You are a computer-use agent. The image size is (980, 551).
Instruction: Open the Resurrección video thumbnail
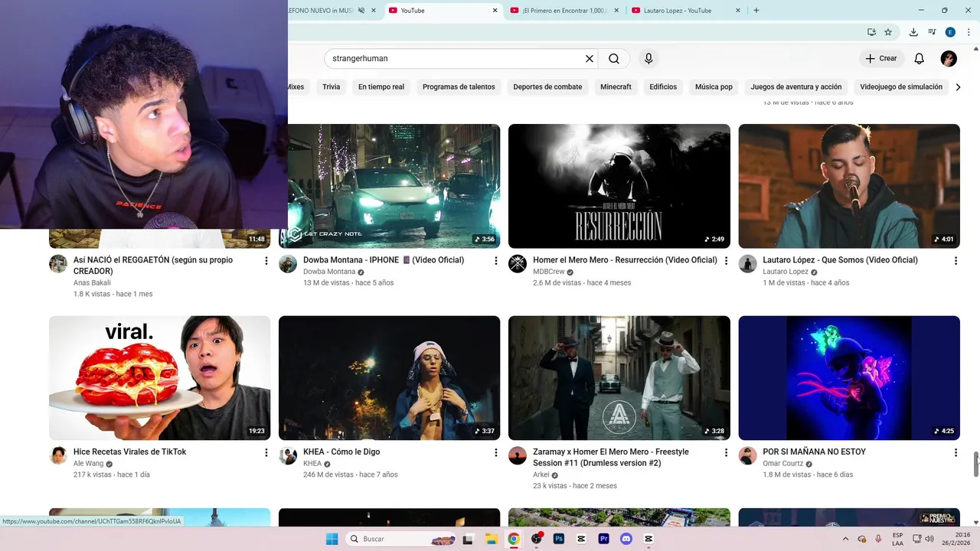tap(619, 186)
